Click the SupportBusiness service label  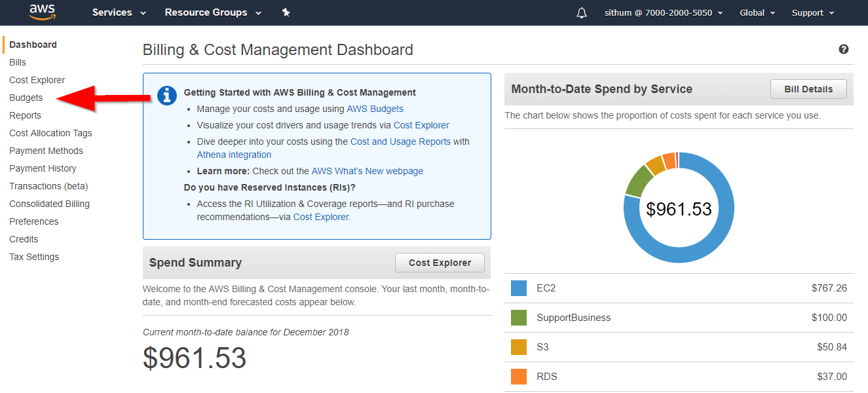click(x=573, y=318)
